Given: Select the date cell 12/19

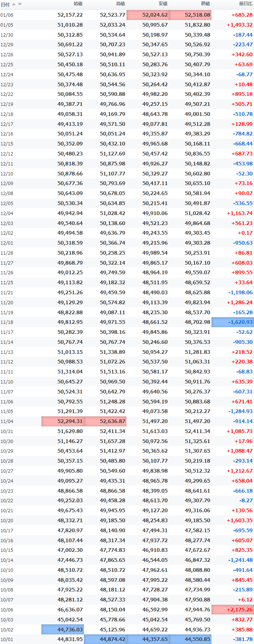Looking at the screenshot, I should coord(7,104).
